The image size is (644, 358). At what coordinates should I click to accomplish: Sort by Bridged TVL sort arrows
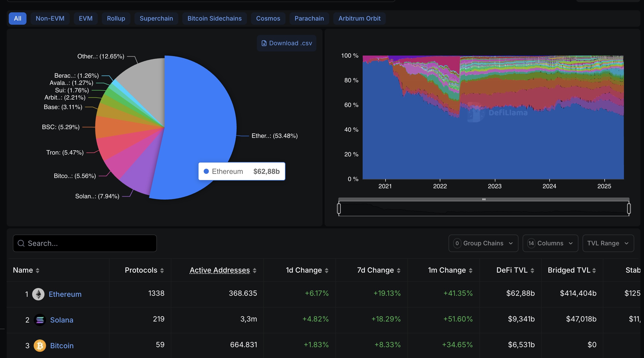coord(594,270)
